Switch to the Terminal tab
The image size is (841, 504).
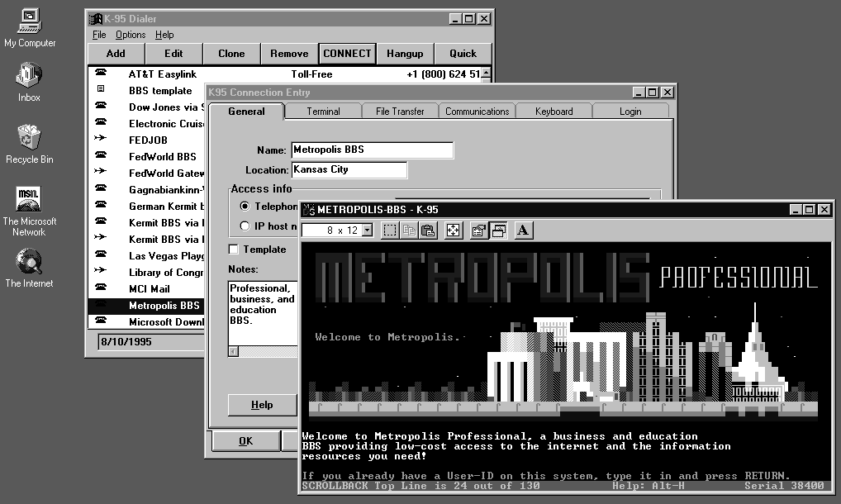(323, 112)
